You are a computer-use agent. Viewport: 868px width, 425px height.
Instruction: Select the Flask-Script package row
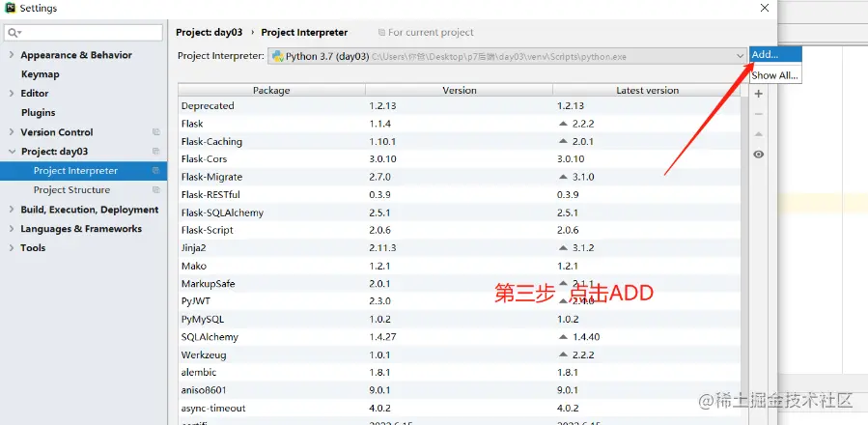point(459,230)
